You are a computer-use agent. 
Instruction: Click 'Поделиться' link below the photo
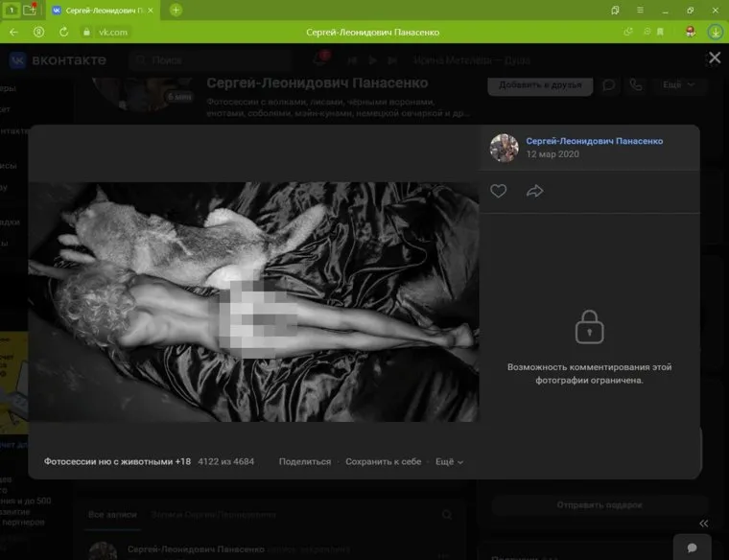pyautogui.click(x=304, y=461)
